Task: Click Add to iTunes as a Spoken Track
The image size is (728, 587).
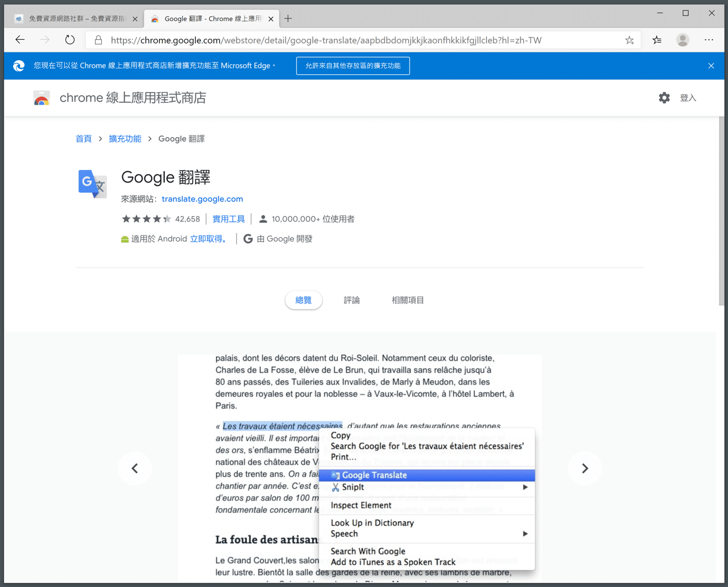Action: (x=393, y=562)
